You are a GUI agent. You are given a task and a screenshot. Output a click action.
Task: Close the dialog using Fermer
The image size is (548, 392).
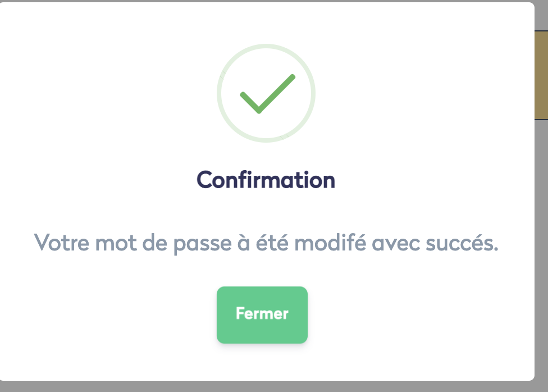click(x=262, y=314)
